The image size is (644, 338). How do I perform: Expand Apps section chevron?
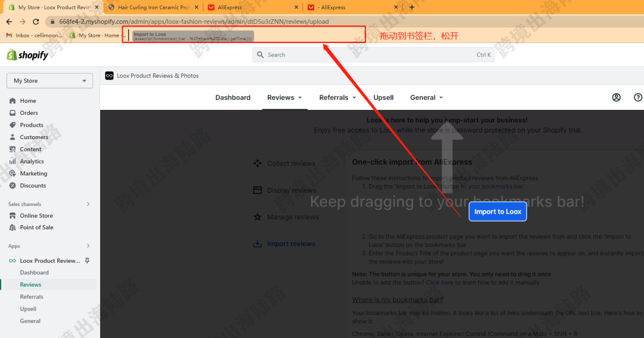(x=88, y=246)
